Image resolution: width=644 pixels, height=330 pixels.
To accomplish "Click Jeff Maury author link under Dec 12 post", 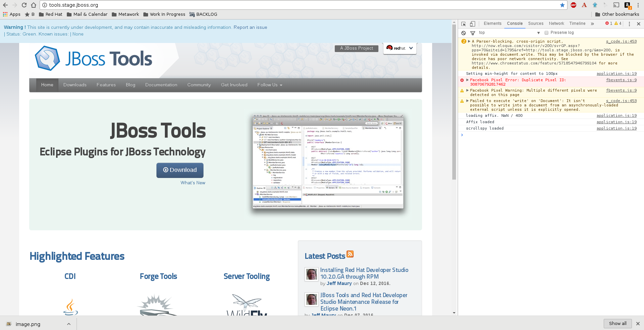I will [339, 283].
